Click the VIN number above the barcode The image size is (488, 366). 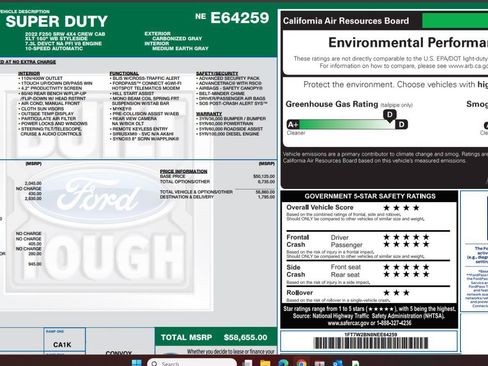point(370,334)
